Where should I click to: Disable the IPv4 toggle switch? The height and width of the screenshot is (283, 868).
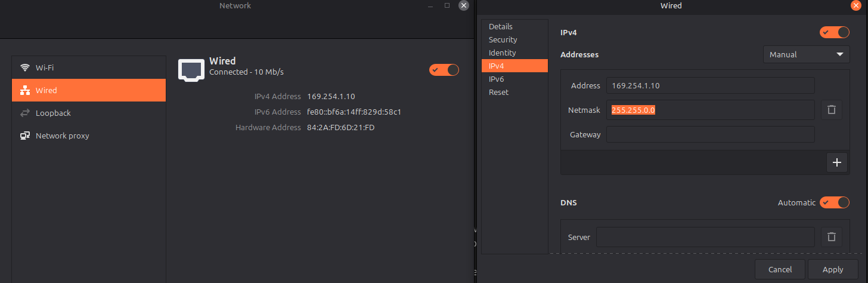pos(835,32)
